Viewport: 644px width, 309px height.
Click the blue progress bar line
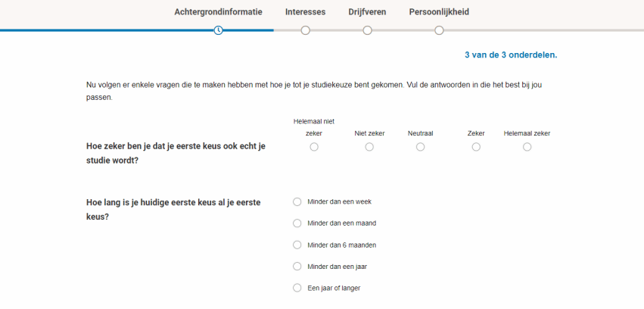(137, 30)
